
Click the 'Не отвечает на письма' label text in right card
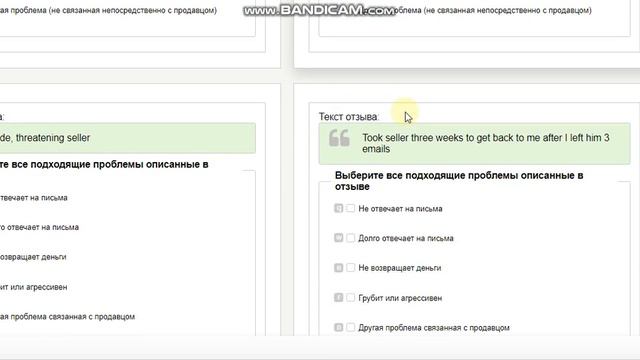coord(400,209)
